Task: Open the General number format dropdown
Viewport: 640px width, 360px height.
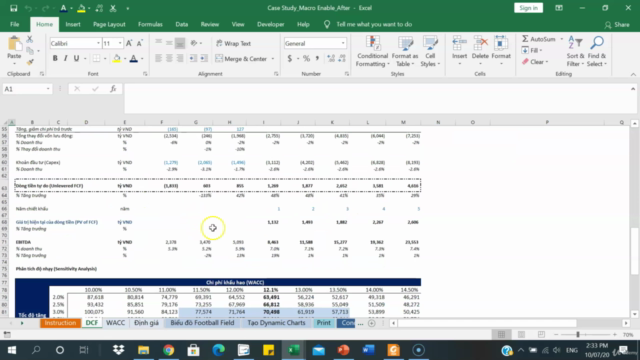Action: point(343,43)
